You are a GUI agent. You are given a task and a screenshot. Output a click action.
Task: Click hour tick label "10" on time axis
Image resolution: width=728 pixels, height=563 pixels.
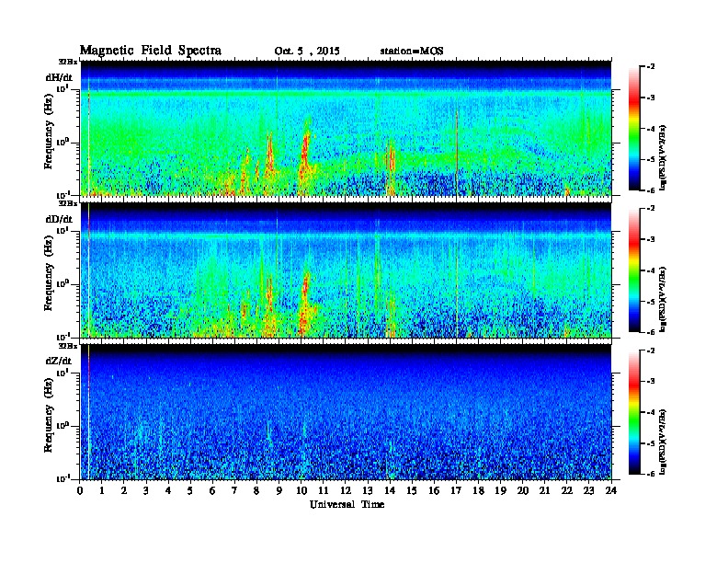pos(301,491)
